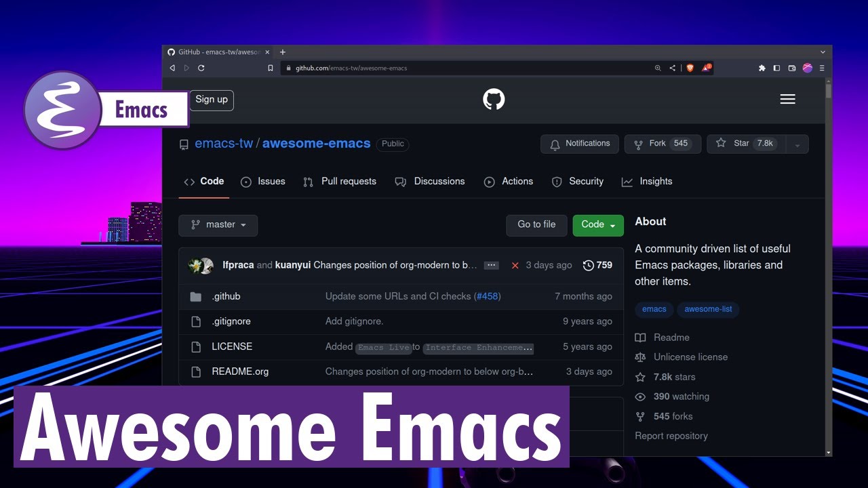
Task: Fork the repository with the Fork button
Action: coord(663,144)
